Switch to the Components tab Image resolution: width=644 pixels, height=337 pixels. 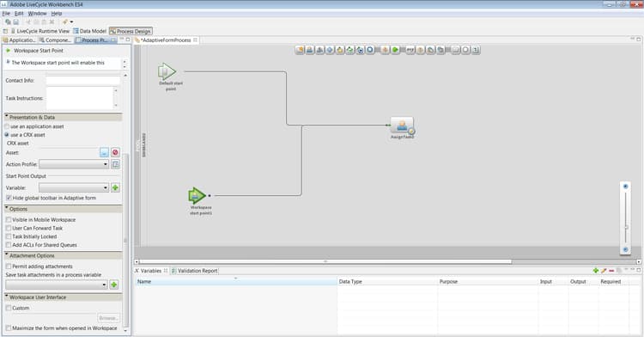point(56,40)
